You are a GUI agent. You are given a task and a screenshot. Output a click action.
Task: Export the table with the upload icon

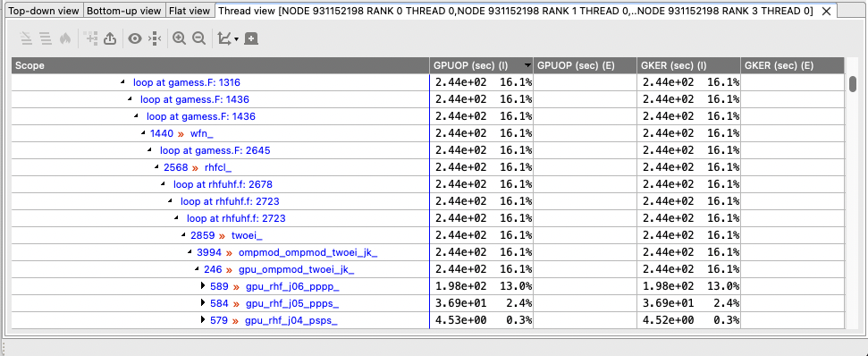pos(110,38)
